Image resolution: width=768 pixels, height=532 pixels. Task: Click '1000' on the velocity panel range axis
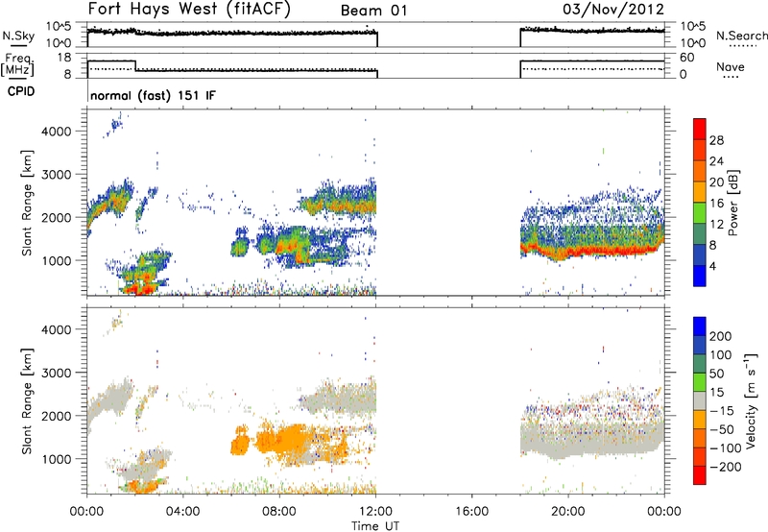coord(57,459)
